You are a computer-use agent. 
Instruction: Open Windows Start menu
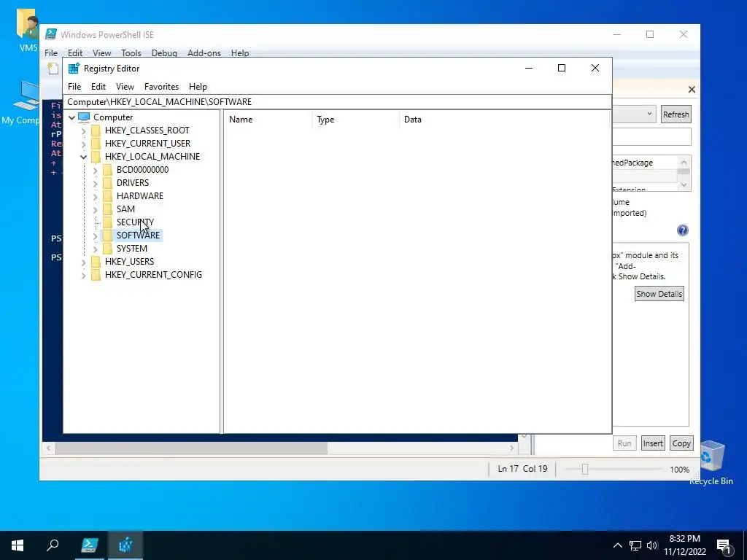coord(18,545)
